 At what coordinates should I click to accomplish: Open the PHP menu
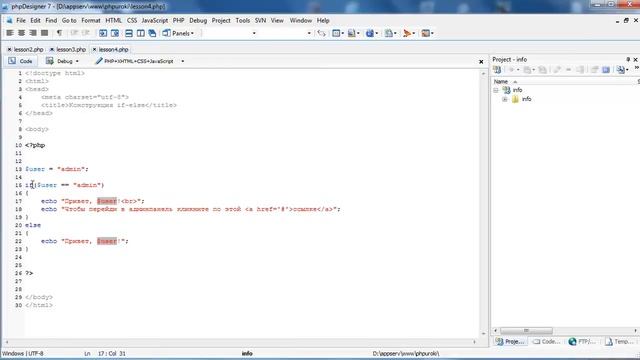point(178,20)
